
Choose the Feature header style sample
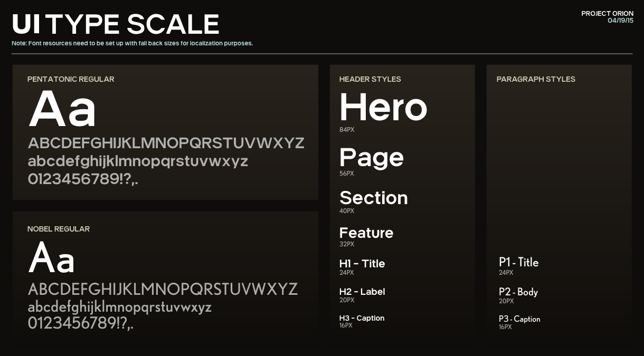tap(366, 233)
